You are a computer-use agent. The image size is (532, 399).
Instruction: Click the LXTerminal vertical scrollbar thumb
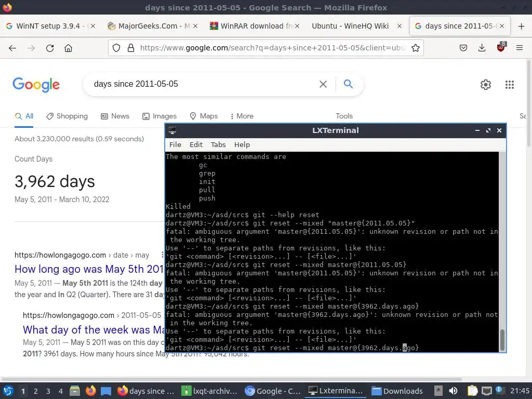[502, 340]
